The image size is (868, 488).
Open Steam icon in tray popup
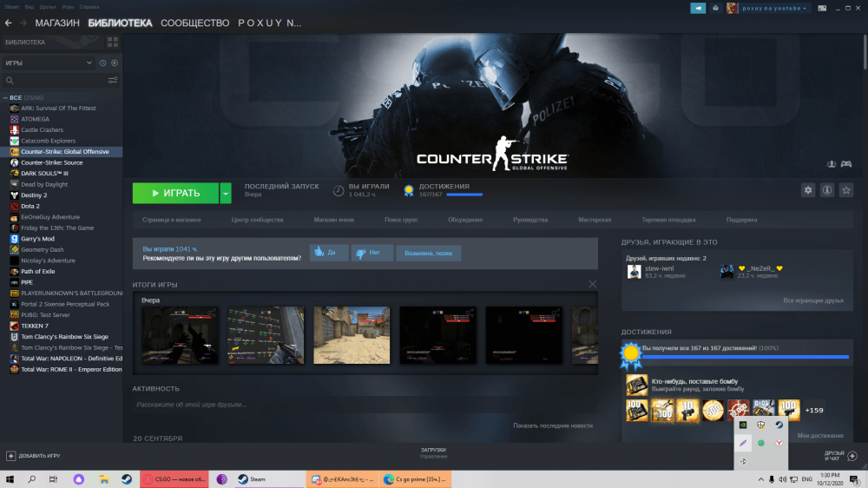pos(779,425)
